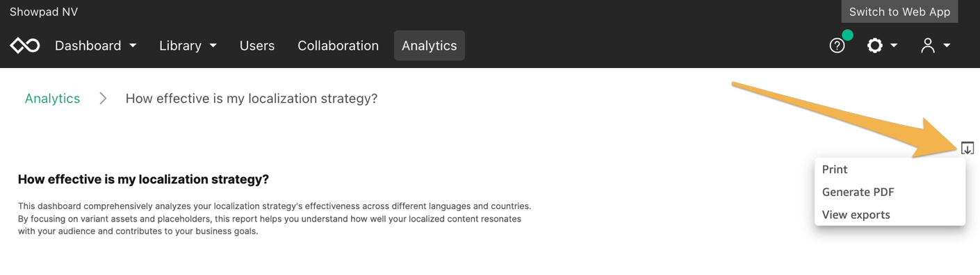This screenshot has height=275, width=980.
Task: Click the export download icon
Action: coord(967,148)
